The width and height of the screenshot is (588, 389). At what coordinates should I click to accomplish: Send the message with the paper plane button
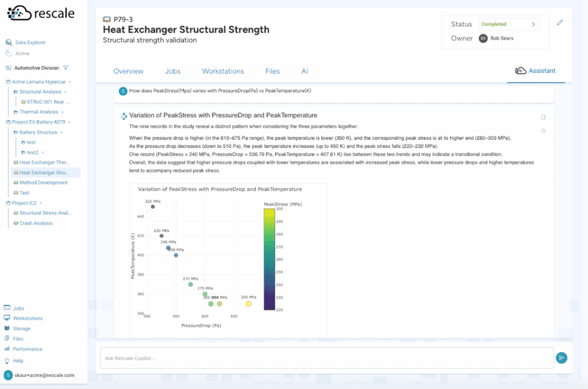(x=562, y=357)
